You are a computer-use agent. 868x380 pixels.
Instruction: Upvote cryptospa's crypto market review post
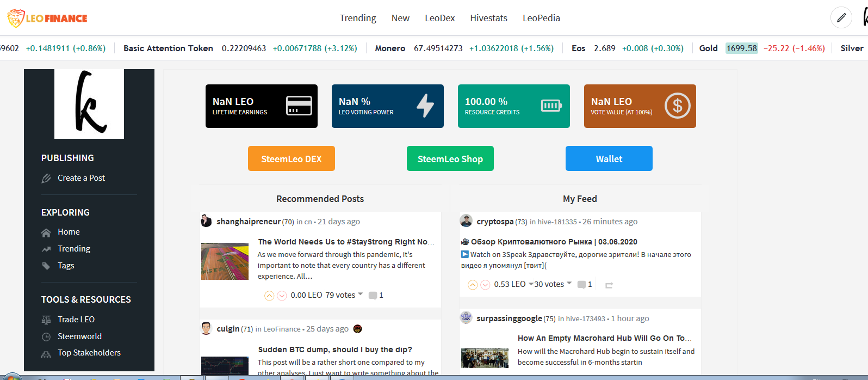[x=473, y=285]
